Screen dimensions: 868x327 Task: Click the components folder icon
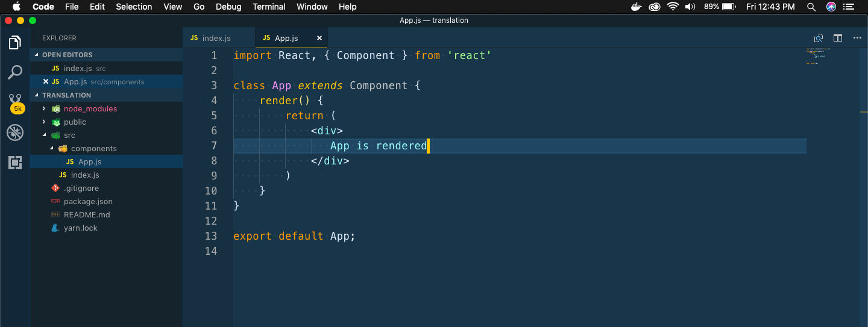pyautogui.click(x=63, y=149)
